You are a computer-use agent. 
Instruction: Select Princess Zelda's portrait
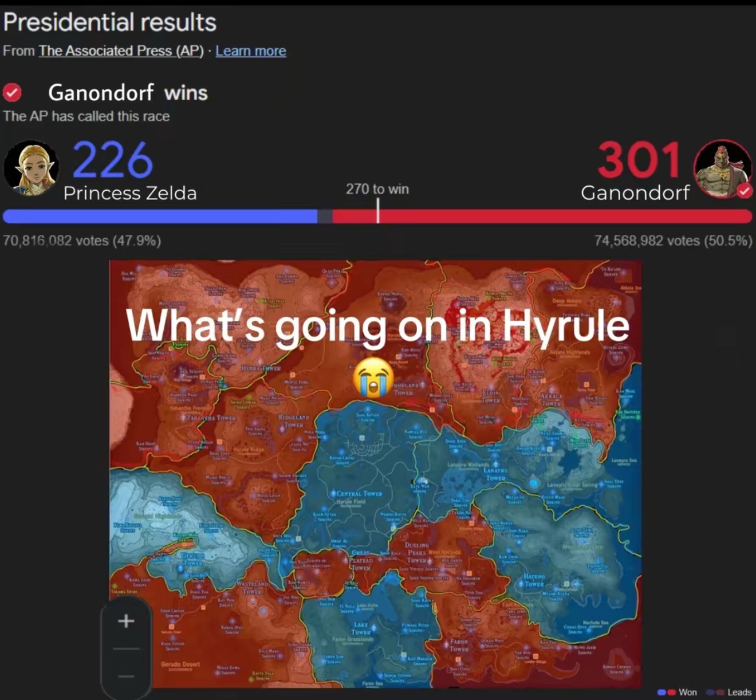tap(31, 168)
